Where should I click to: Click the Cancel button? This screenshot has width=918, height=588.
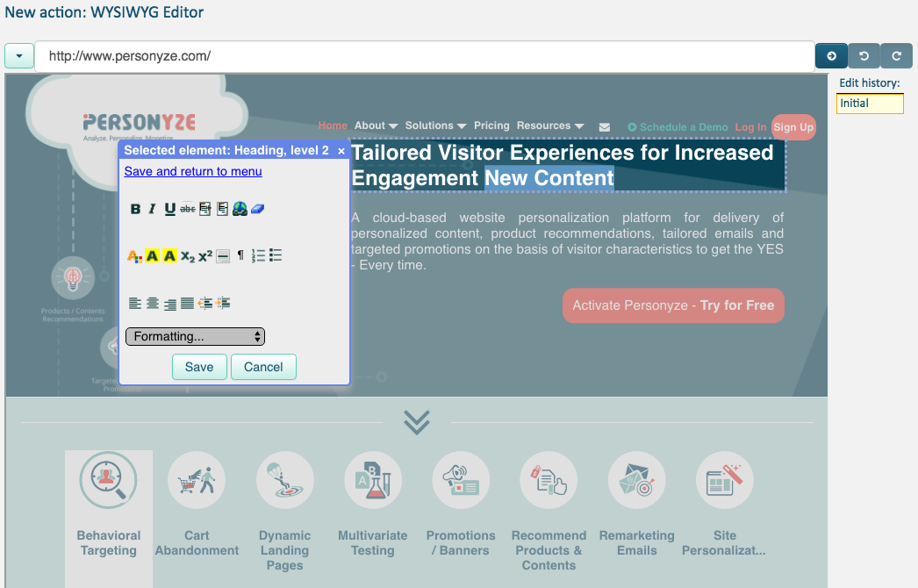point(263,367)
